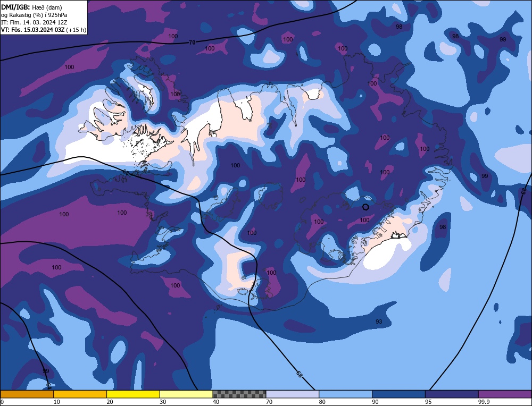Pick the lavender 70–80 legend swatch
The height and width of the screenshot is (406, 532).
(293, 394)
